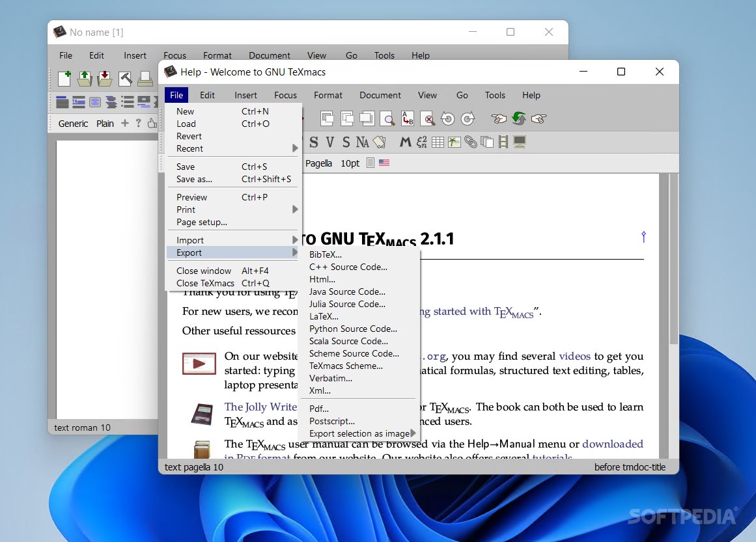Open the Pagella font dropdown
This screenshot has height=542, width=756.
point(318,163)
